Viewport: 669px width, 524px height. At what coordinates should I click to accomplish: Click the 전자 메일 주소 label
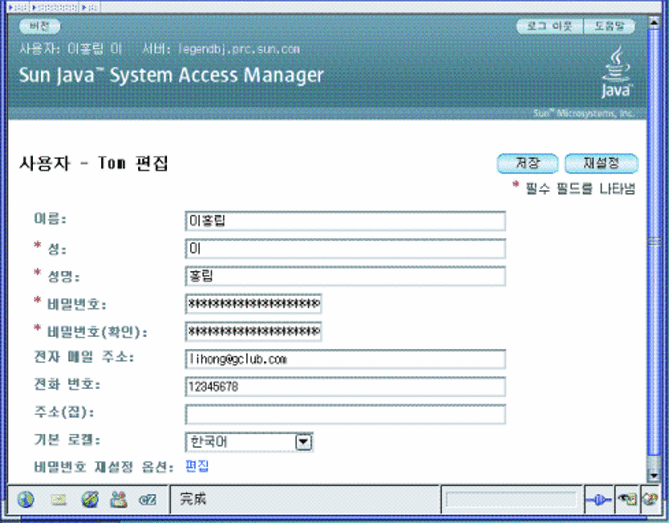84,357
